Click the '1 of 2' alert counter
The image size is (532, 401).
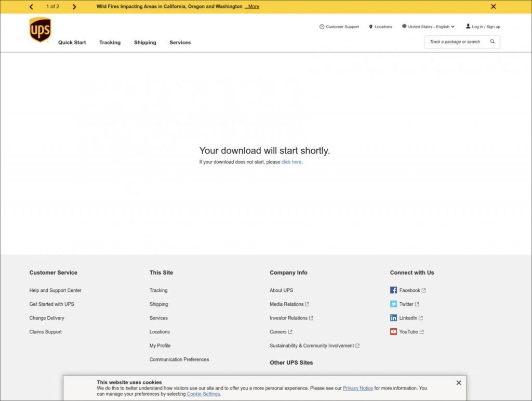[52, 6]
